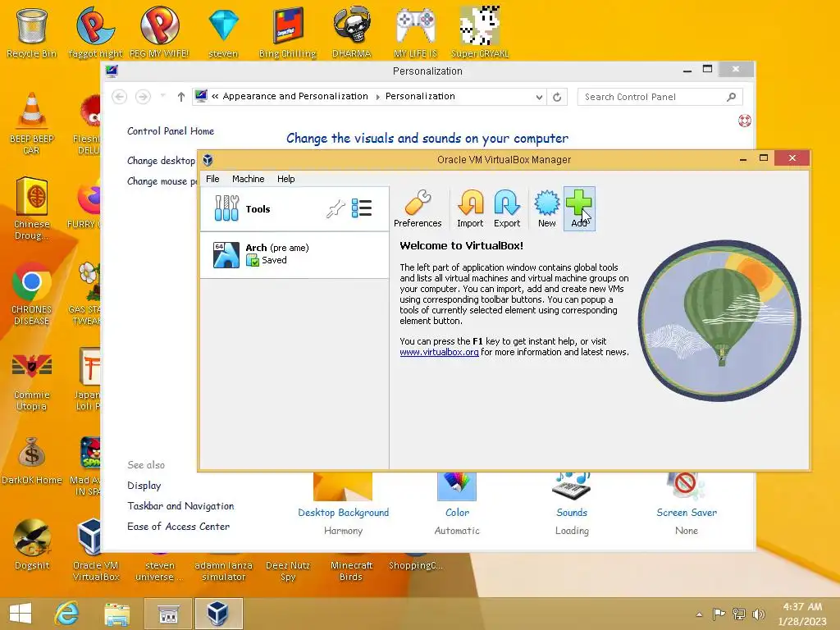Open Desktop Background settings
The width and height of the screenshot is (840, 630).
click(x=344, y=513)
